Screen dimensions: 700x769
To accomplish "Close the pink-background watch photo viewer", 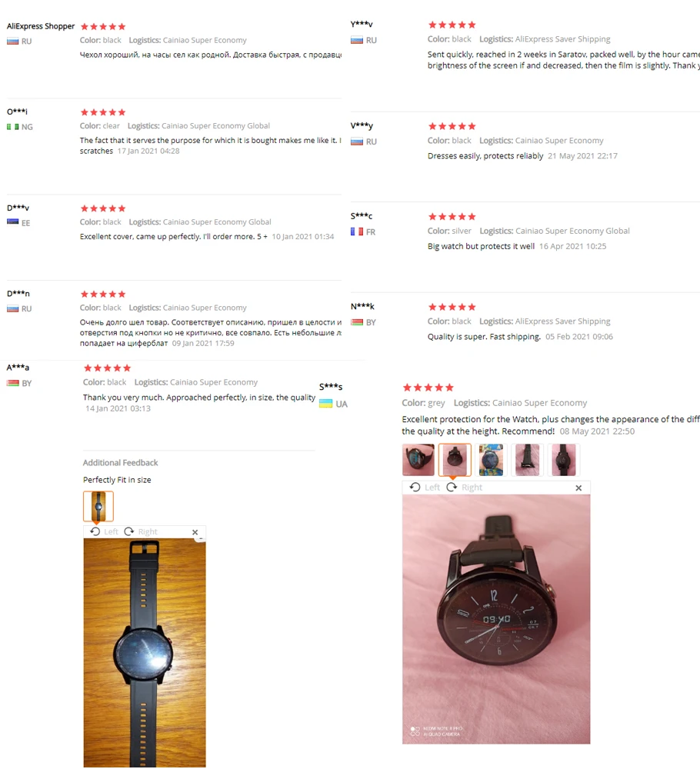I will tap(578, 488).
